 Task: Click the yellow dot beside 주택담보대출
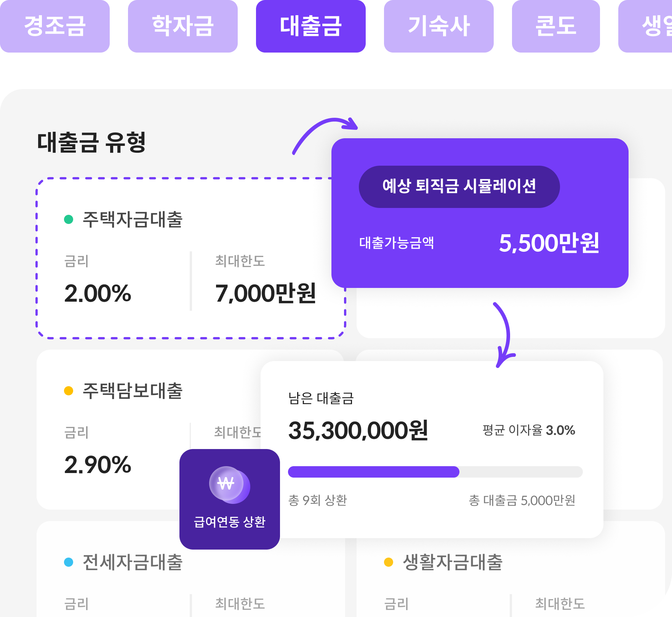(x=69, y=391)
